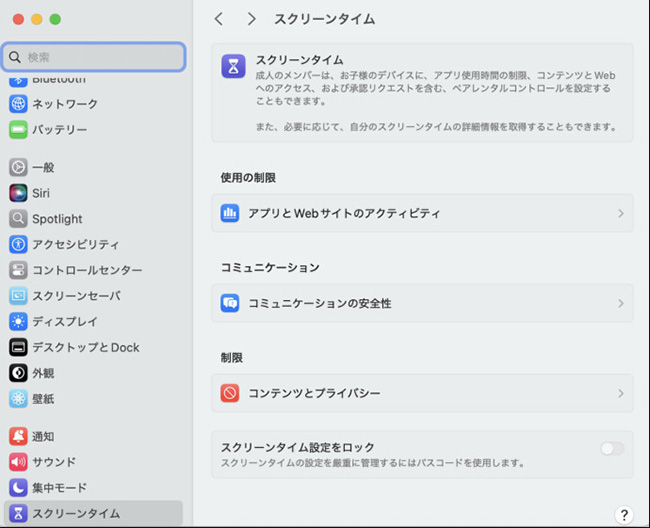This screenshot has height=528, width=650.
Task: Expand コミュニケーションの安全性 chevron
Action: 621,303
